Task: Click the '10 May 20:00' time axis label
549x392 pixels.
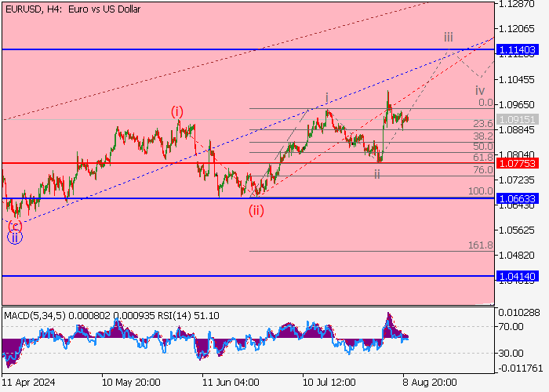Action: (x=131, y=382)
